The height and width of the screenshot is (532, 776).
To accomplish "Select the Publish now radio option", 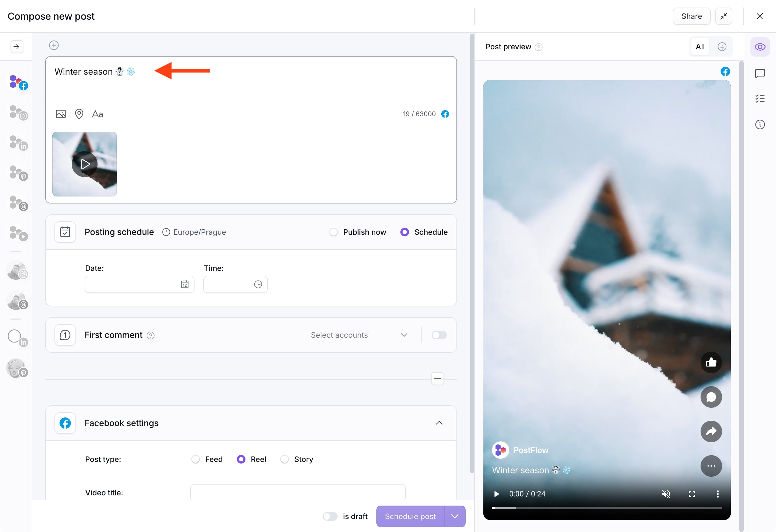I will pos(334,232).
